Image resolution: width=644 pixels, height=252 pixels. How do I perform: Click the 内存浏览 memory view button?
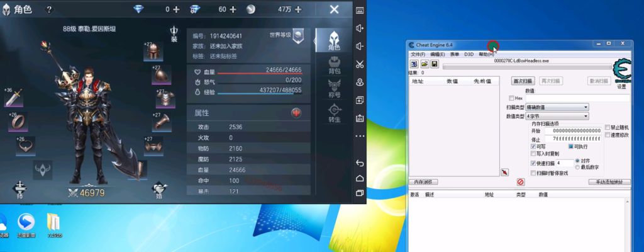(423, 182)
